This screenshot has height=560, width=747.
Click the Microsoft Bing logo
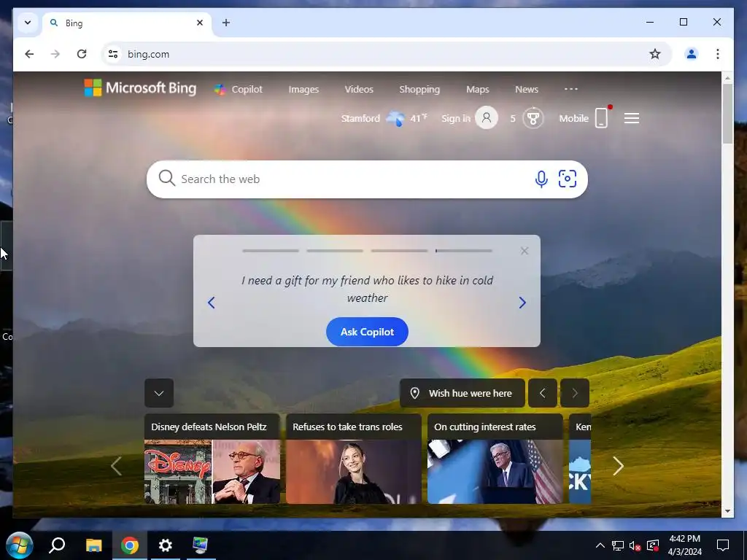tap(140, 88)
